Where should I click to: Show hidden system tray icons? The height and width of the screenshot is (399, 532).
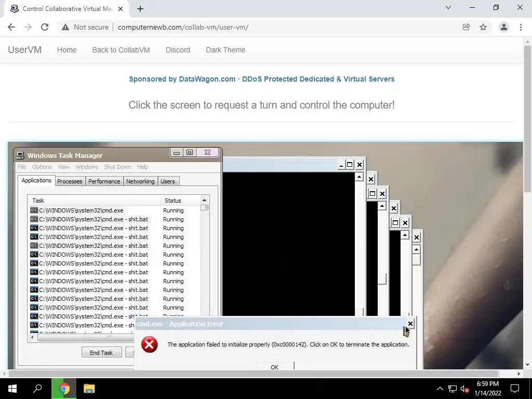(x=440, y=389)
